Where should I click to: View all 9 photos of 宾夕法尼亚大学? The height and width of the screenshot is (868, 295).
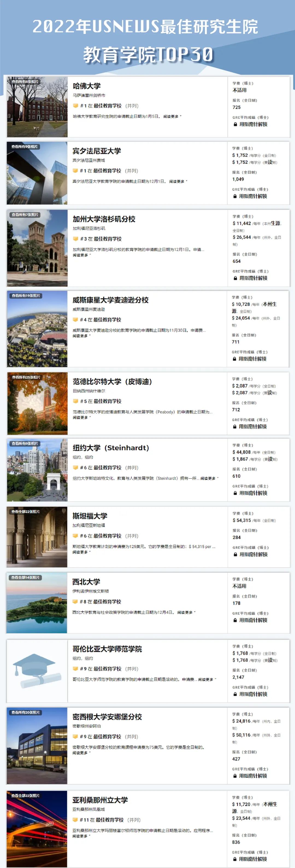tap(25, 146)
